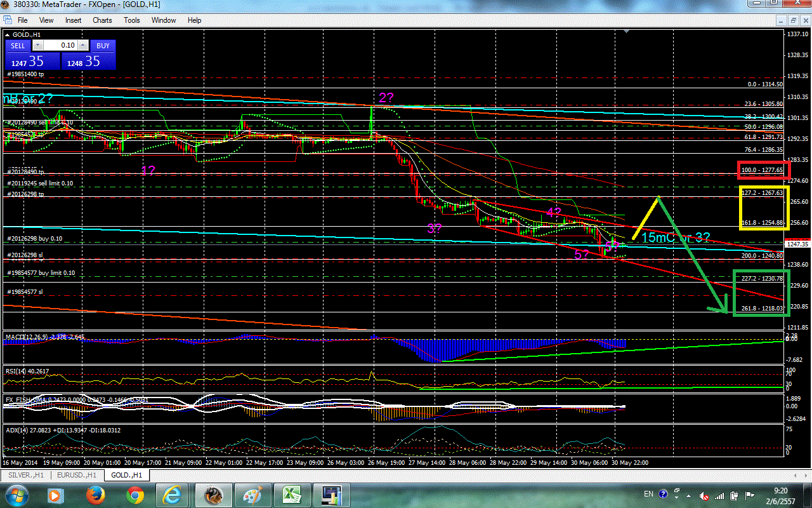Open Paint from the taskbar
Viewport: 812px width, 508px height.
click(x=253, y=494)
